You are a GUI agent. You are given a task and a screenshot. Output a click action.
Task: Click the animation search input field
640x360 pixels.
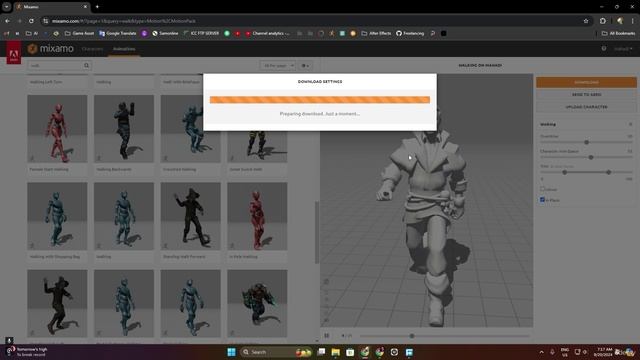click(55, 65)
